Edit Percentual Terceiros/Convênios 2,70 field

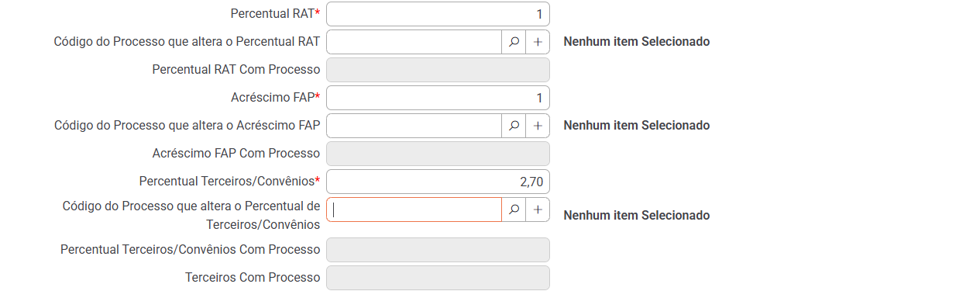pos(438,182)
